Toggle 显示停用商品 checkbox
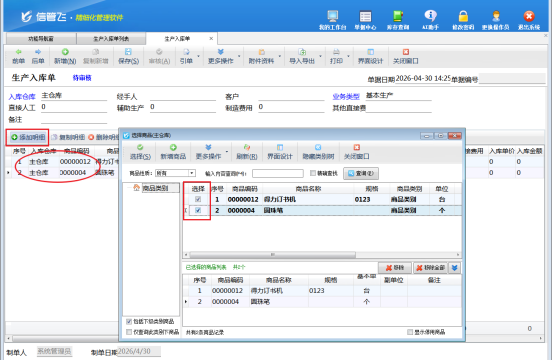This screenshot has height=360, width=553. [410, 332]
